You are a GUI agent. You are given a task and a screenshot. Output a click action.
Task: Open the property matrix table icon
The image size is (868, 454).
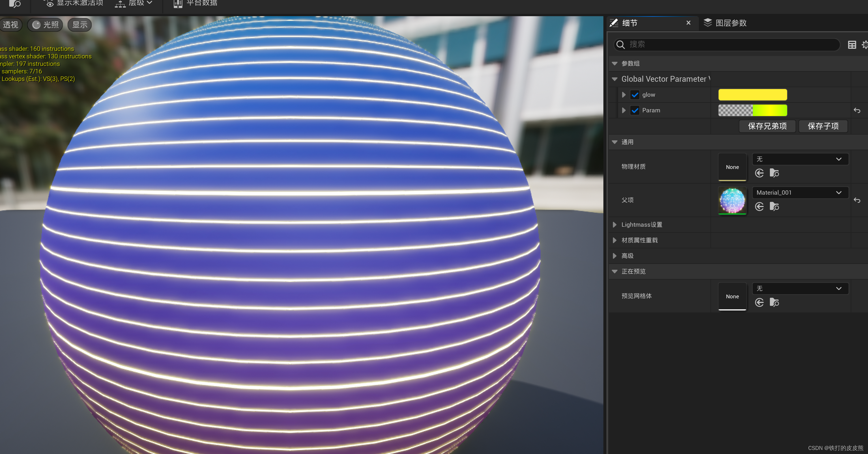852,44
